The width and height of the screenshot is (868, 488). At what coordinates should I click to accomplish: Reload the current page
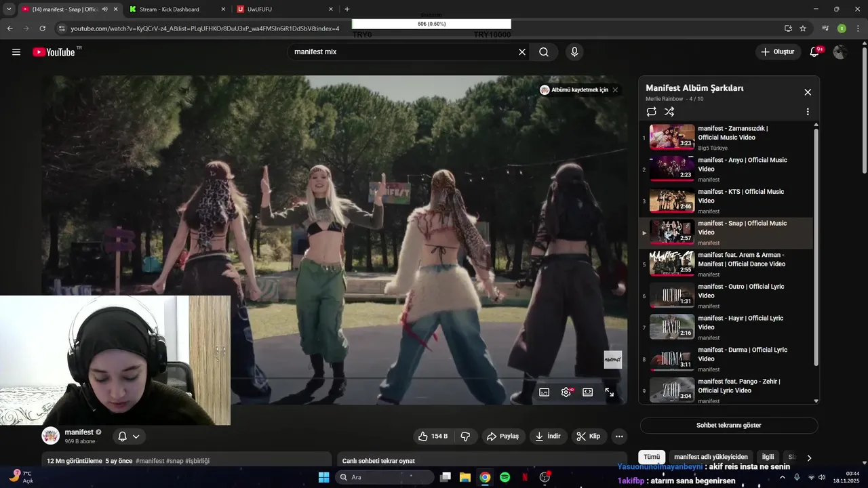click(x=42, y=28)
